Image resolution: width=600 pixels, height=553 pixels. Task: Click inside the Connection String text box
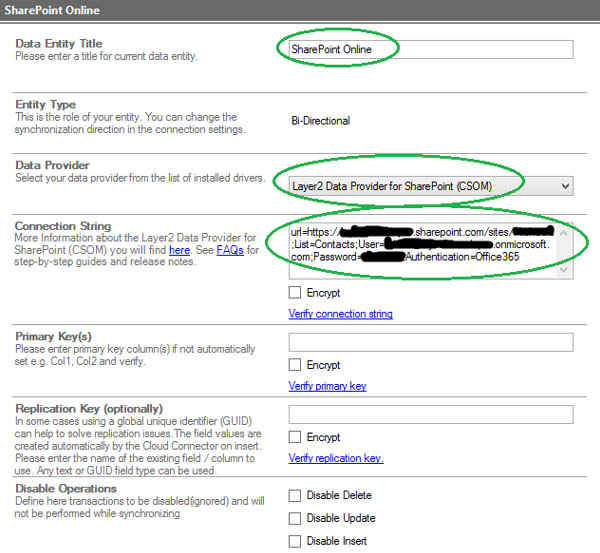point(420,251)
